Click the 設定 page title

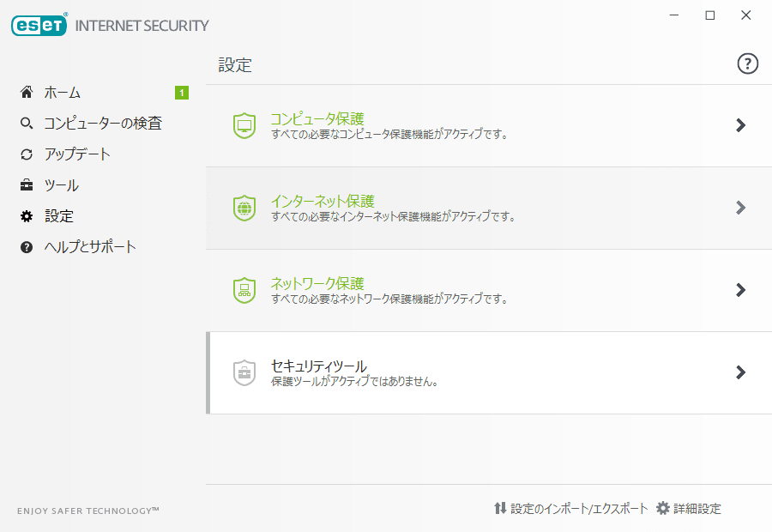pos(235,65)
